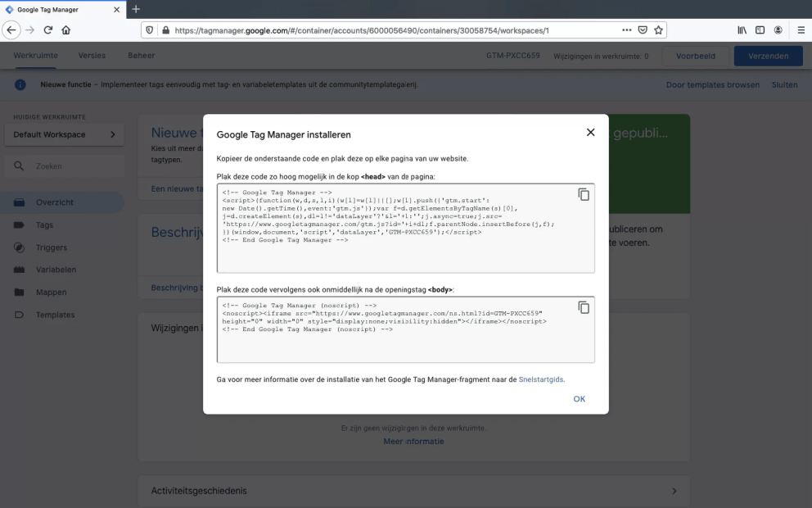Image resolution: width=812 pixels, height=508 pixels.
Task: Open the Firefox library
Action: point(742,30)
